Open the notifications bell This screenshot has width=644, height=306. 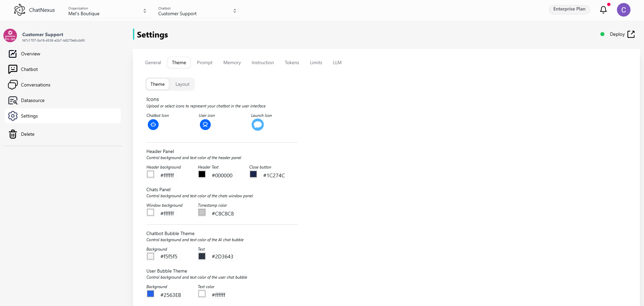[x=603, y=10]
